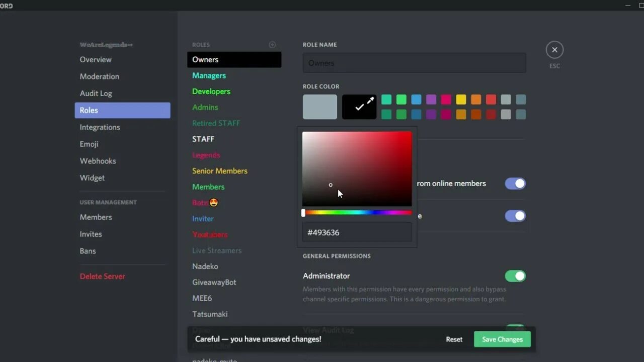
Task: Pick the dark green color swatch
Action: coord(401,115)
